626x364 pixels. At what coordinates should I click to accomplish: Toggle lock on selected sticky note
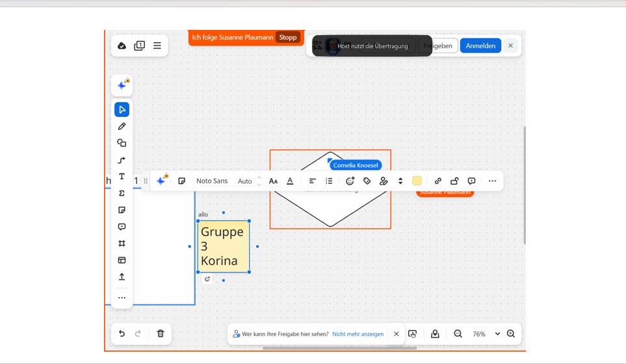click(454, 181)
